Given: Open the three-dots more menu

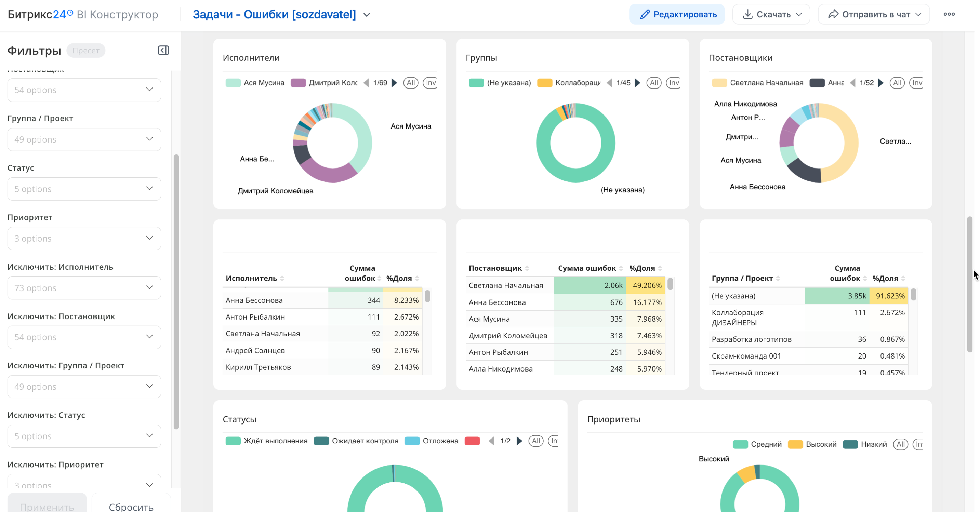Looking at the screenshot, I should (949, 14).
